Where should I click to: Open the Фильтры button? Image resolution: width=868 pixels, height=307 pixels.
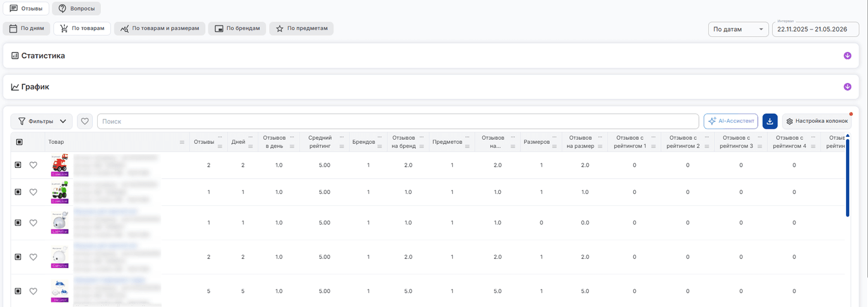(42, 121)
